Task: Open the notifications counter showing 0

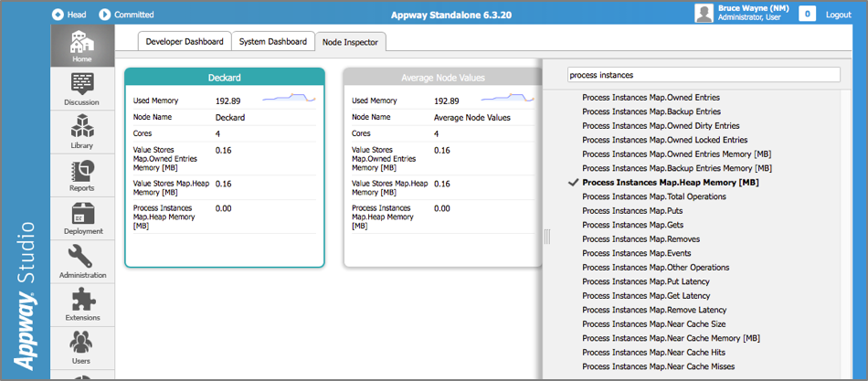Action: 807,15
